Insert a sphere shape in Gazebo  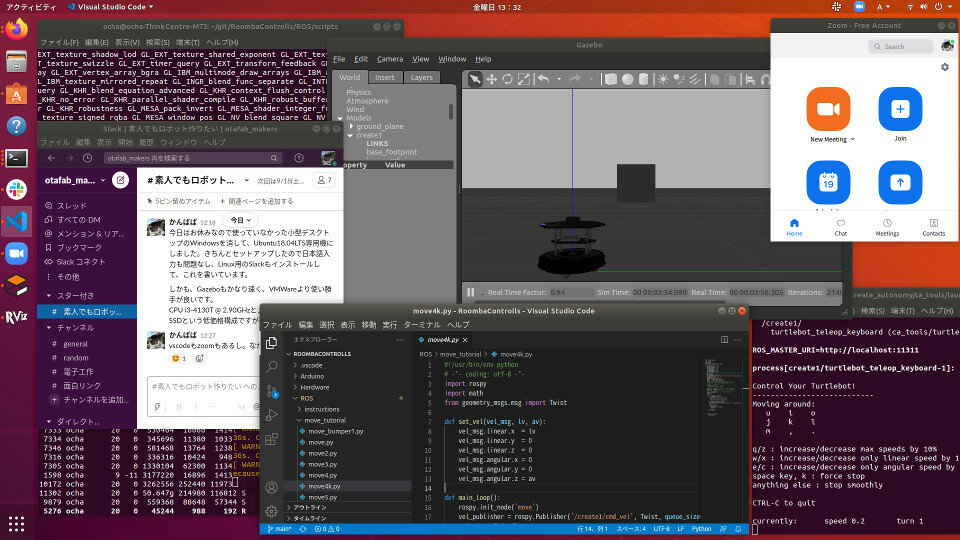click(627, 79)
